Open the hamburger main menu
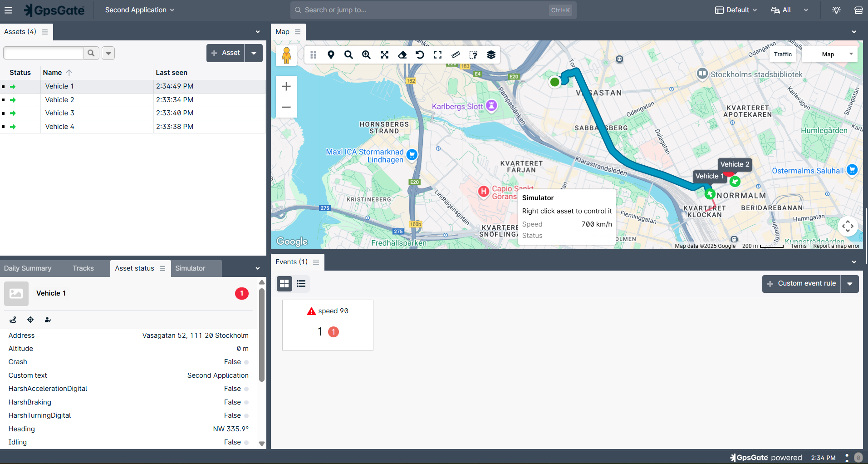The height and width of the screenshot is (464, 868). 8,10
